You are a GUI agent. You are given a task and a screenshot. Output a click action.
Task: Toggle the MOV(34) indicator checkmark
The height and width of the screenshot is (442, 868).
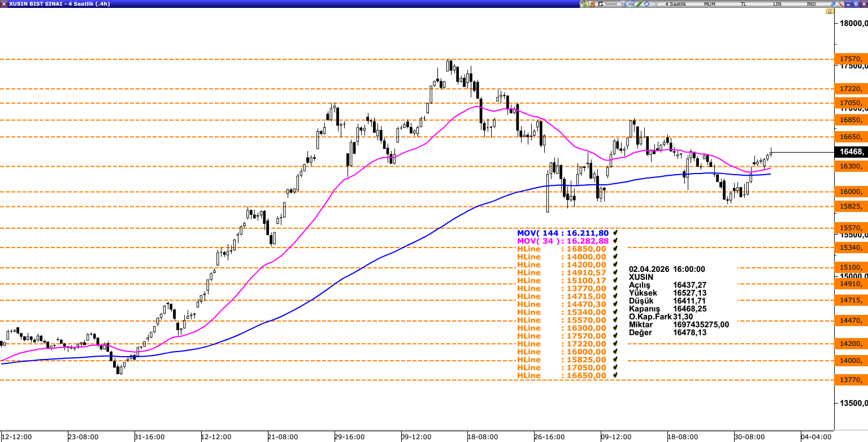(x=615, y=241)
